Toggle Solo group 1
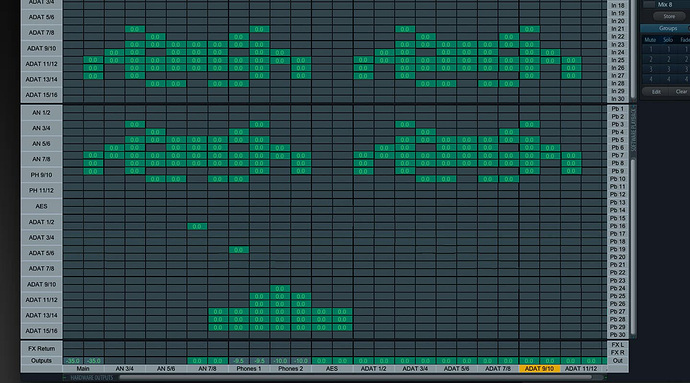Screen dimensions: 690x383 tap(668, 50)
